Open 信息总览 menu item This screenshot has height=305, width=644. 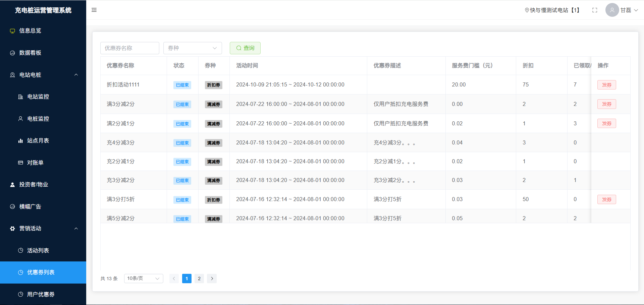(x=43, y=31)
